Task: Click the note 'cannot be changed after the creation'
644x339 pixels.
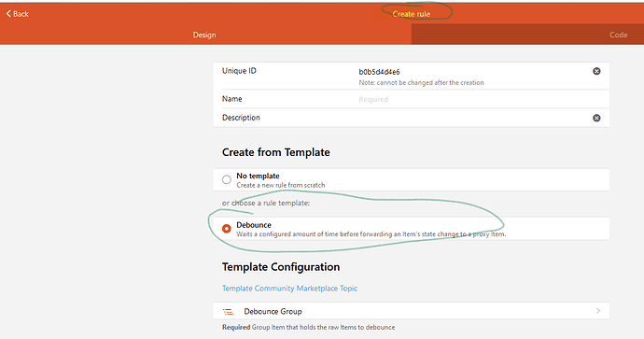Action: (x=421, y=82)
